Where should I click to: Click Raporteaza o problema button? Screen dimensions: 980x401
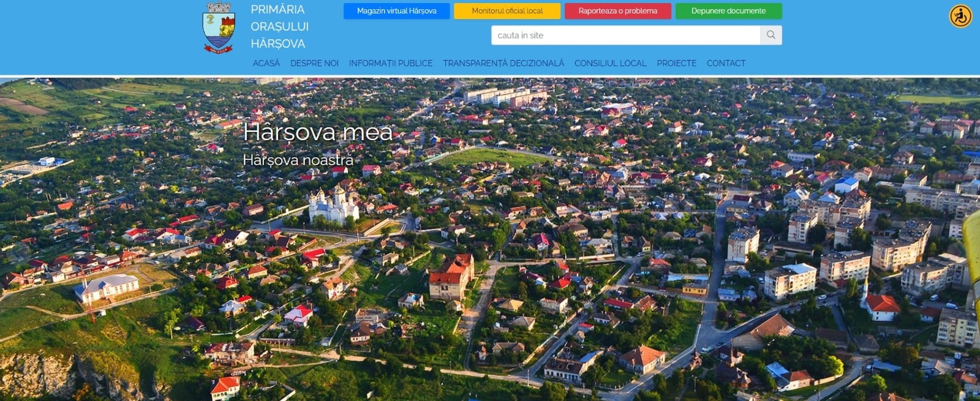tap(617, 11)
